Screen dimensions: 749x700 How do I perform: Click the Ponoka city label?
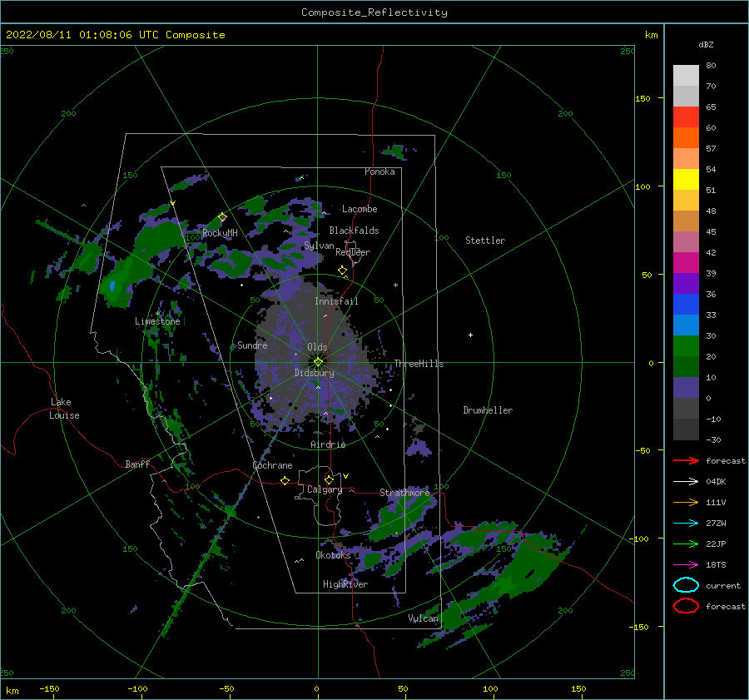379,171
